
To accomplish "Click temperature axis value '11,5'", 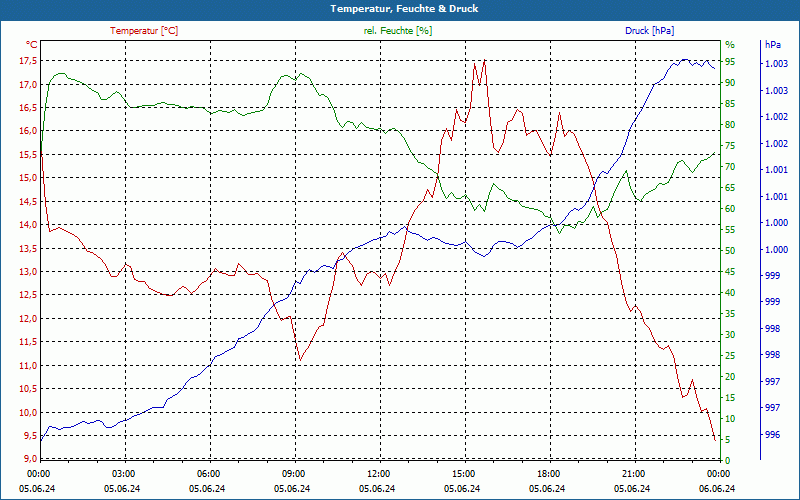I will (28, 342).
